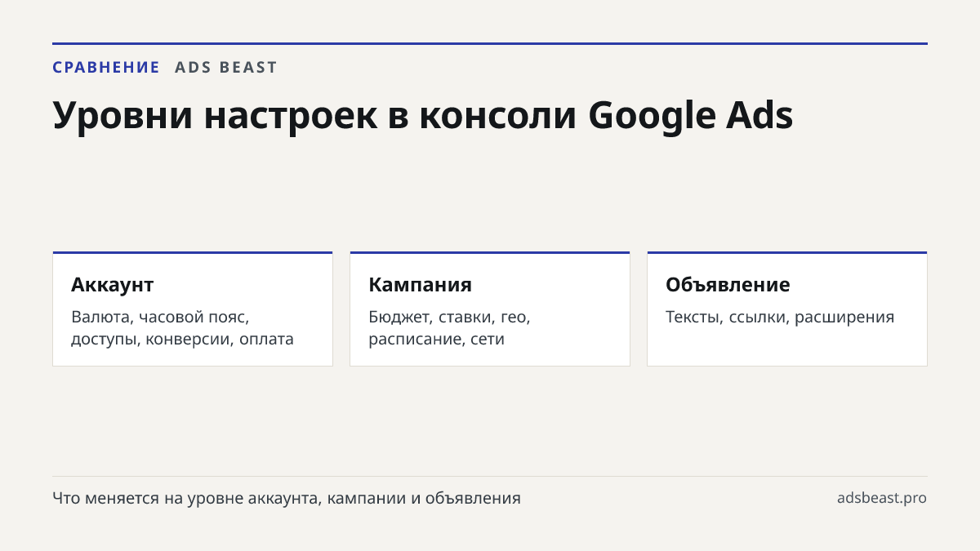The height and width of the screenshot is (551, 980).
Task: Open the adsbeast.pro link
Action: (x=882, y=498)
